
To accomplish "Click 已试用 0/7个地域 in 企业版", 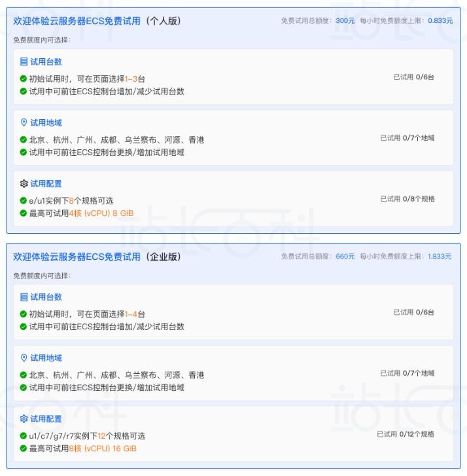I will pyautogui.click(x=407, y=373).
